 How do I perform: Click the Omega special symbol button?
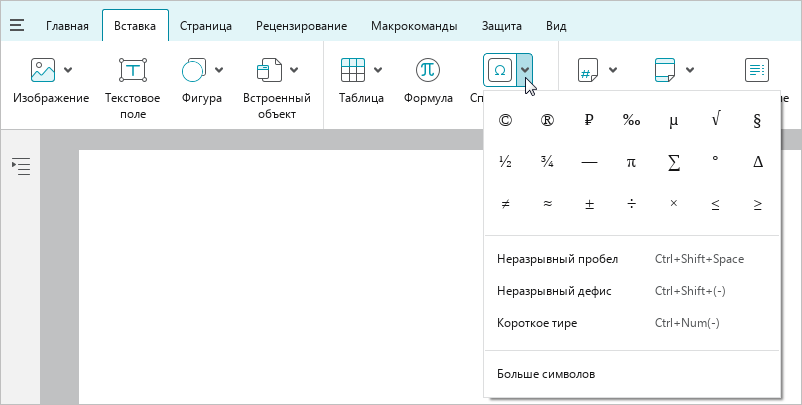tap(500, 70)
